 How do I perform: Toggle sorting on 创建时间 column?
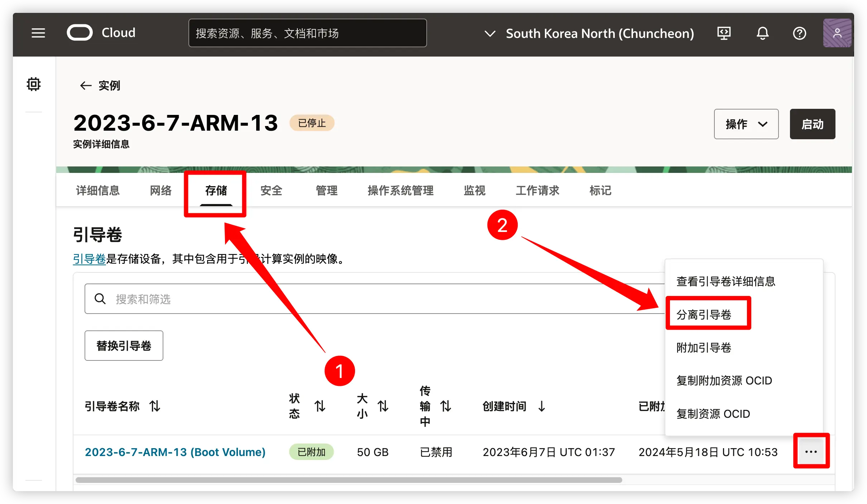(x=541, y=406)
